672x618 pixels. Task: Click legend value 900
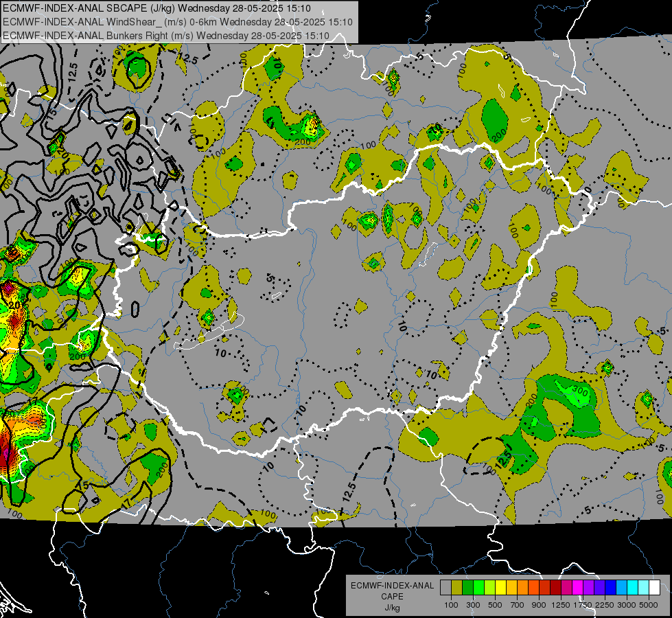[x=539, y=605]
